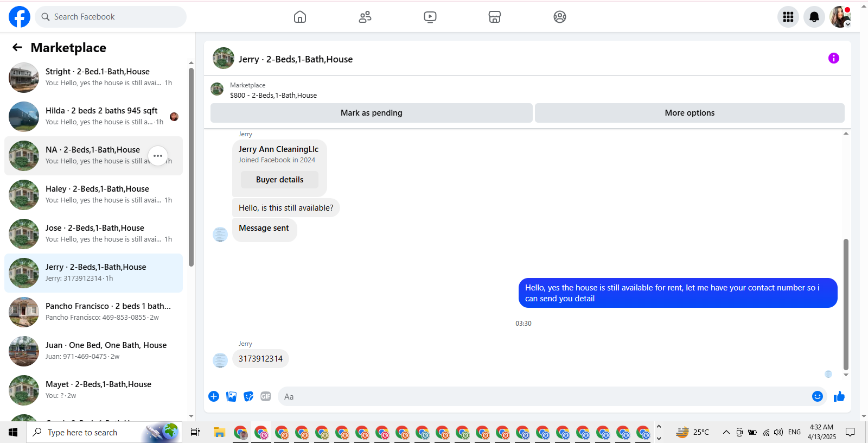Open conversation information icon

click(x=834, y=58)
